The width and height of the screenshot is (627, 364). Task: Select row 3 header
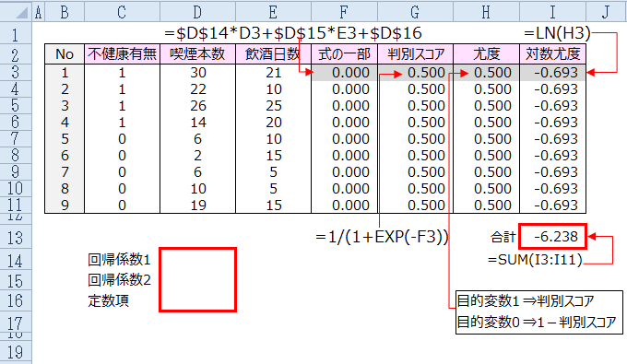[x=16, y=72]
